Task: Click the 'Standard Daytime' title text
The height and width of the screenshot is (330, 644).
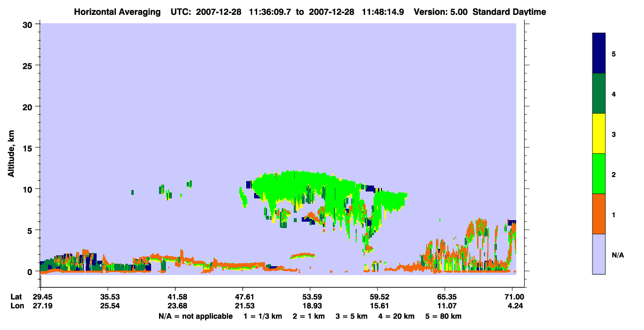Action: [x=509, y=12]
